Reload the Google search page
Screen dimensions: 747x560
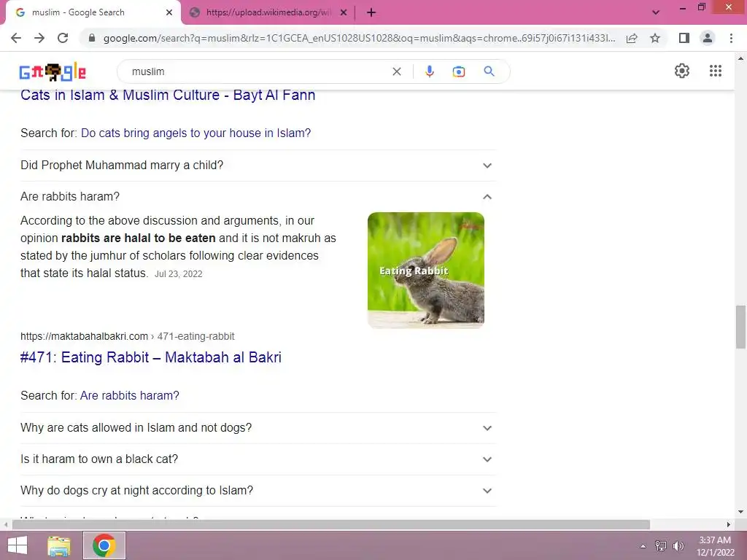coord(63,38)
